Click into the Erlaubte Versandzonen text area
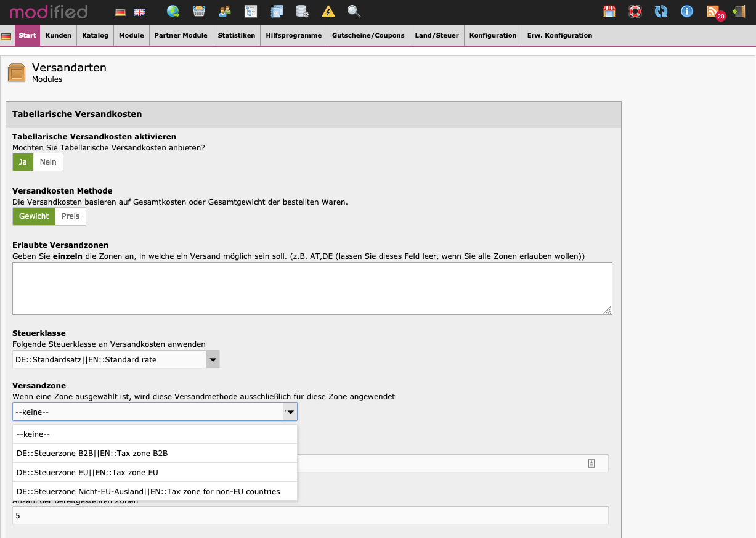Image resolution: width=756 pixels, height=538 pixels. (x=312, y=288)
